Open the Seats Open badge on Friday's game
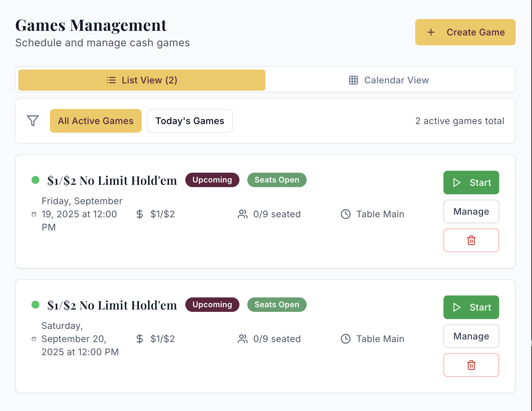532x411 pixels. coord(276,180)
